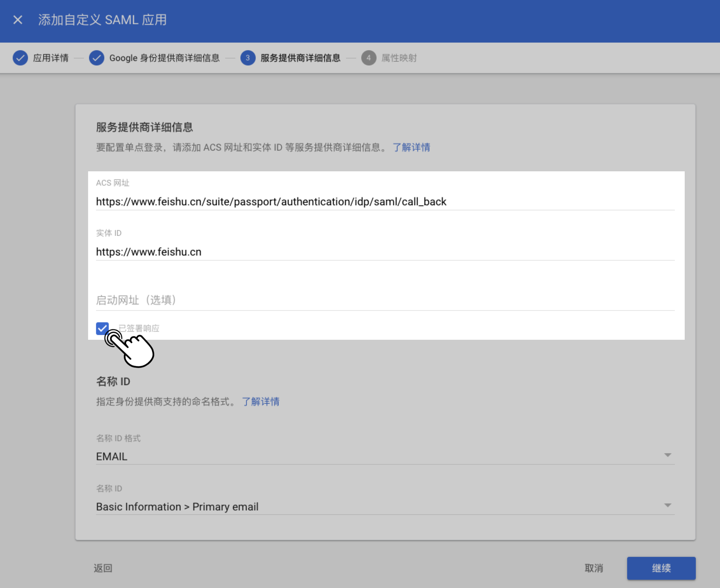
Task: Click the 添加自定义 SAML 应用 title
Action: [x=102, y=20]
